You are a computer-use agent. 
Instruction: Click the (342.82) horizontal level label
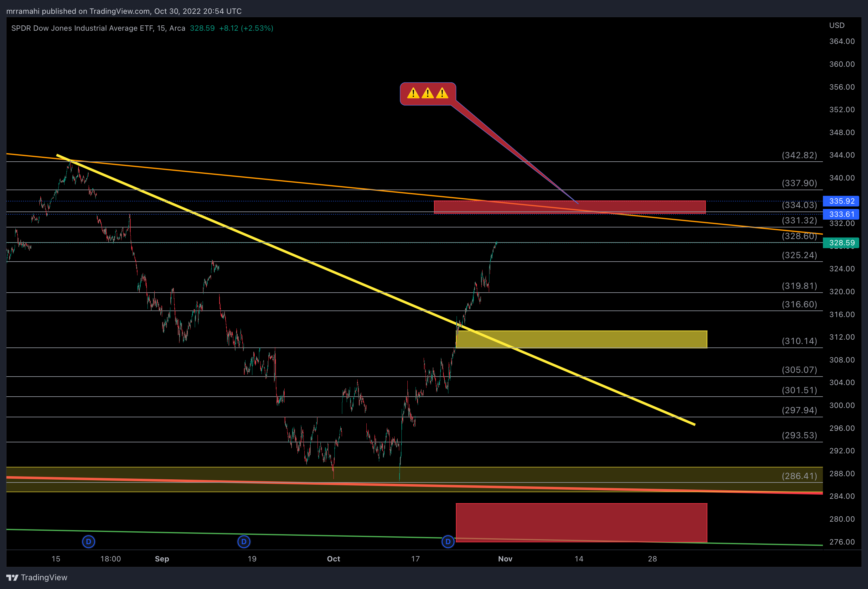799,155
